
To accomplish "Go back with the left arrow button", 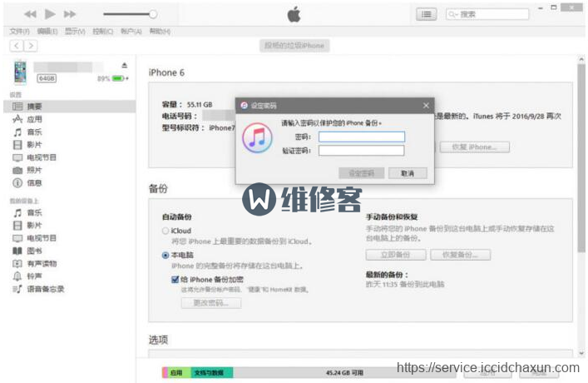I will pyautogui.click(x=17, y=46).
